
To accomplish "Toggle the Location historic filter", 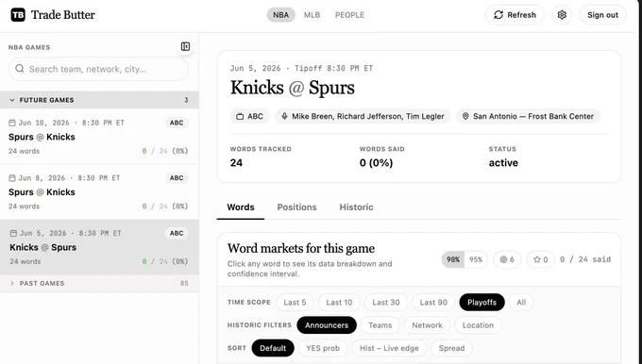I will [x=478, y=325].
